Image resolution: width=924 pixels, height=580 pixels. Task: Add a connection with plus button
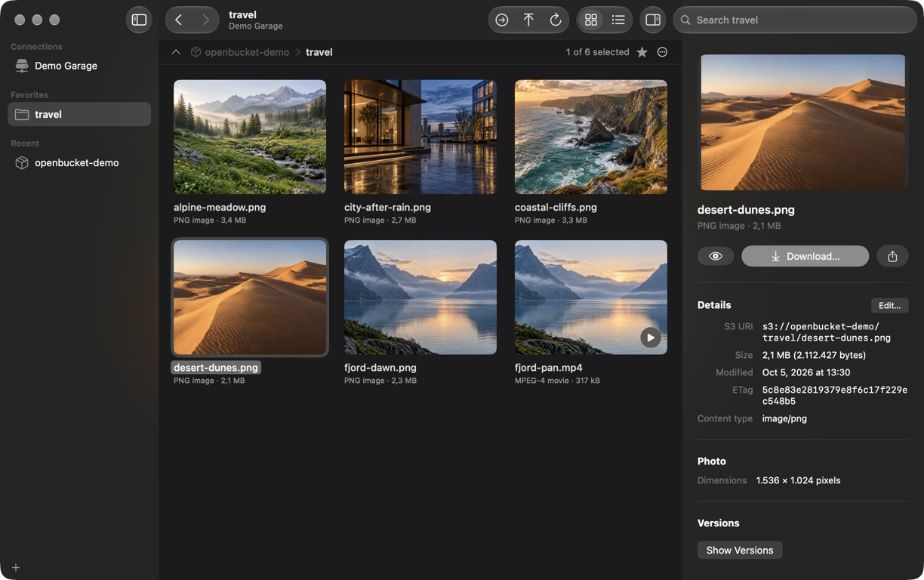(x=16, y=567)
